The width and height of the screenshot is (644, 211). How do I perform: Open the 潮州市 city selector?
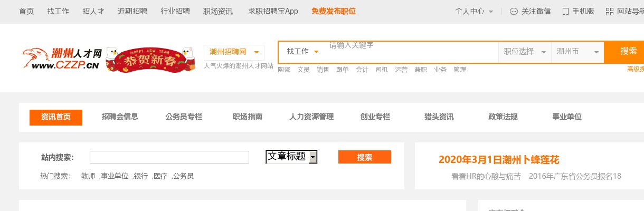577,52
